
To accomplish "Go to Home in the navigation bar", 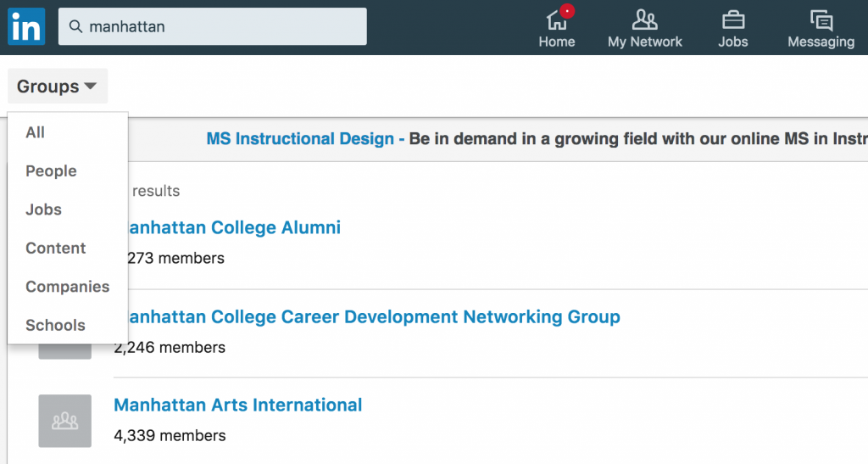I will pos(557,28).
